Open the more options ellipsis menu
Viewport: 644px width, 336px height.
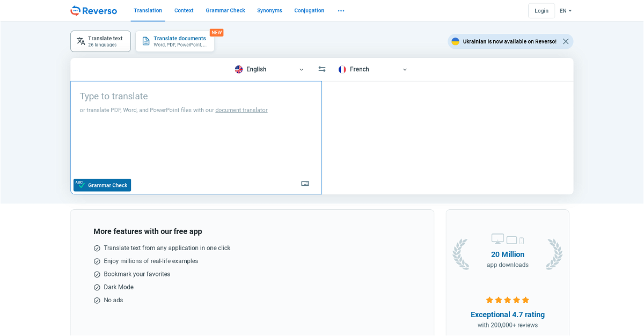click(x=341, y=11)
